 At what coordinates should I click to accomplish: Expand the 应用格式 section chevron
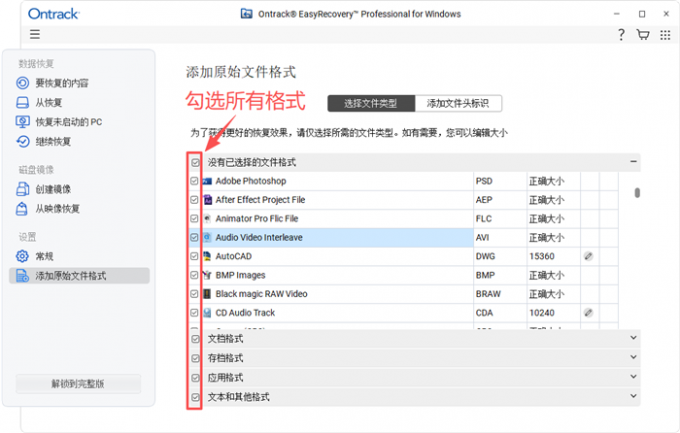pyautogui.click(x=633, y=376)
